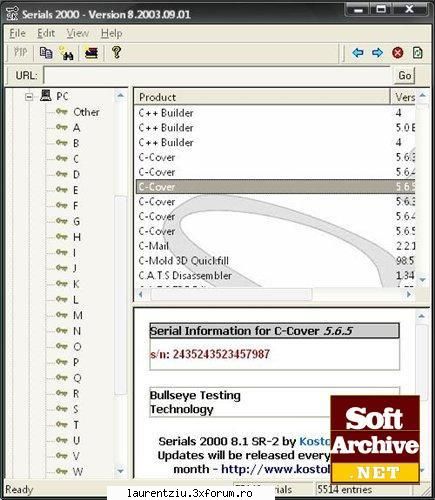Click the PIP toolbar button
The image size is (435, 500).
pos(20,53)
